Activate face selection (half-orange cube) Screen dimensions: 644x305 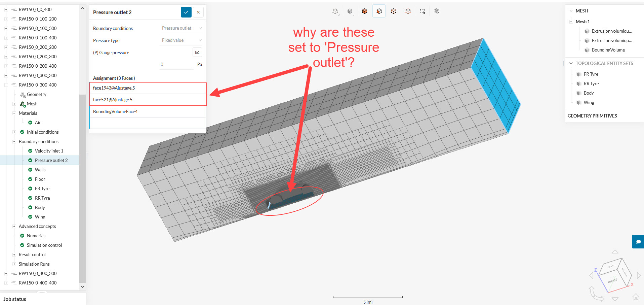[379, 11]
